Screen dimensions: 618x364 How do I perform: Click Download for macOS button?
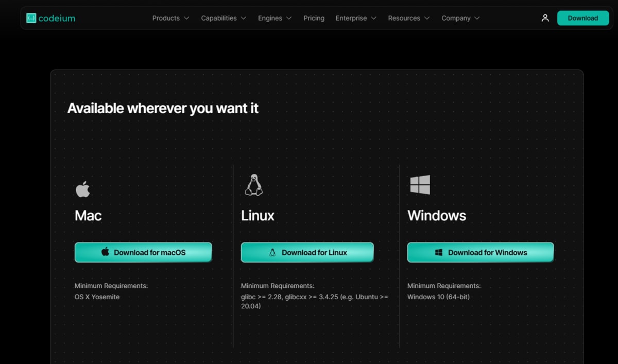[x=143, y=252]
